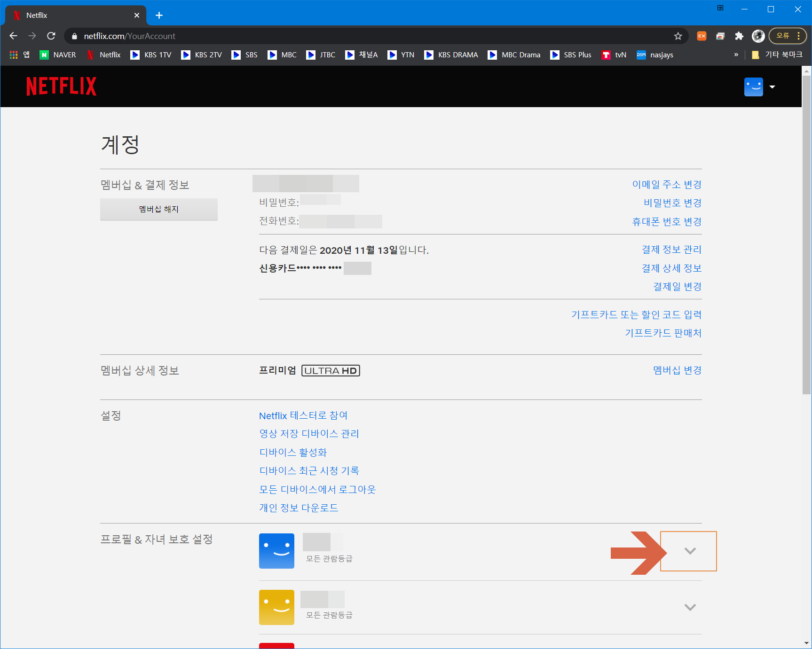
Task: Click the page vertical scrollbar thumb
Action: (x=806, y=235)
